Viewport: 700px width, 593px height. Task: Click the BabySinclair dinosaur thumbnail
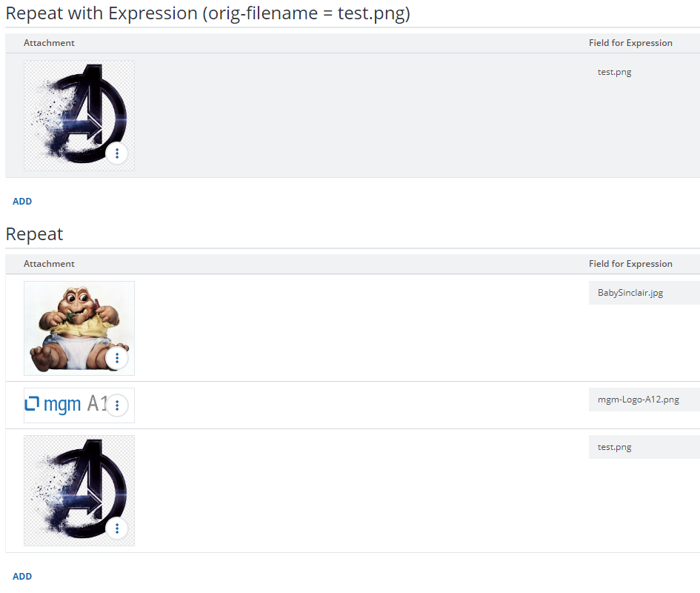pos(79,328)
